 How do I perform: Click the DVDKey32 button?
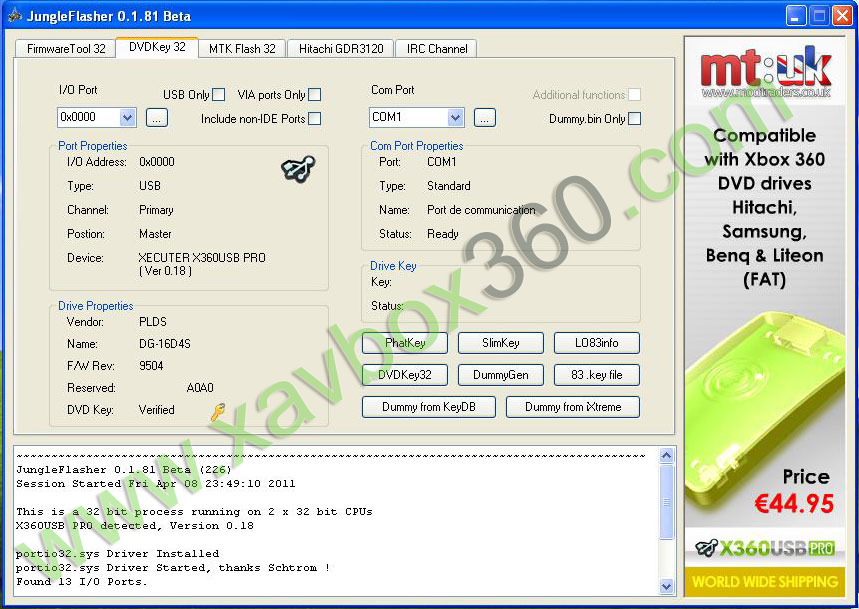[405, 375]
